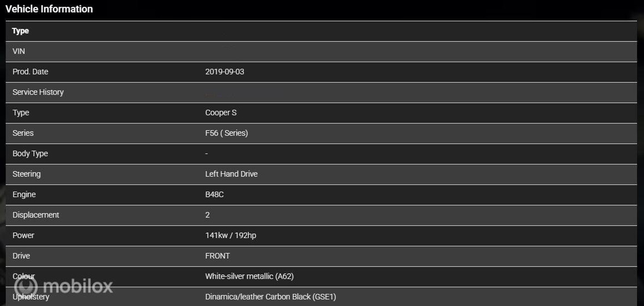The height and width of the screenshot is (306, 644).
Task: Click the B48C engine code
Action: [x=214, y=194]
